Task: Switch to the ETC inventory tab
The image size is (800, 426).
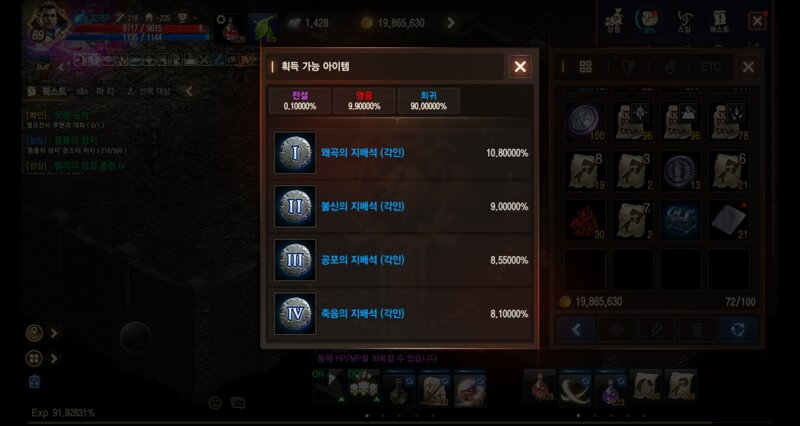Action: [x=711, y=67]
